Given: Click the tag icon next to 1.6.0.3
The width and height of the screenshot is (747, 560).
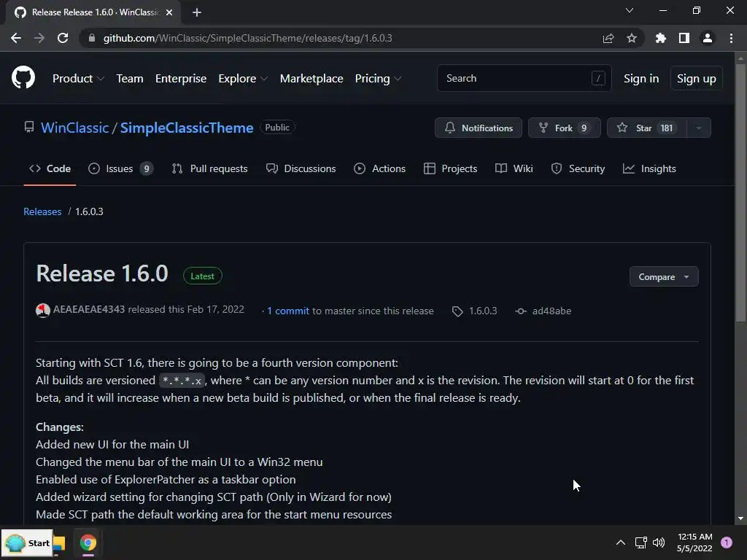Looking at the screenshot, I should click(x=457, y=311).
